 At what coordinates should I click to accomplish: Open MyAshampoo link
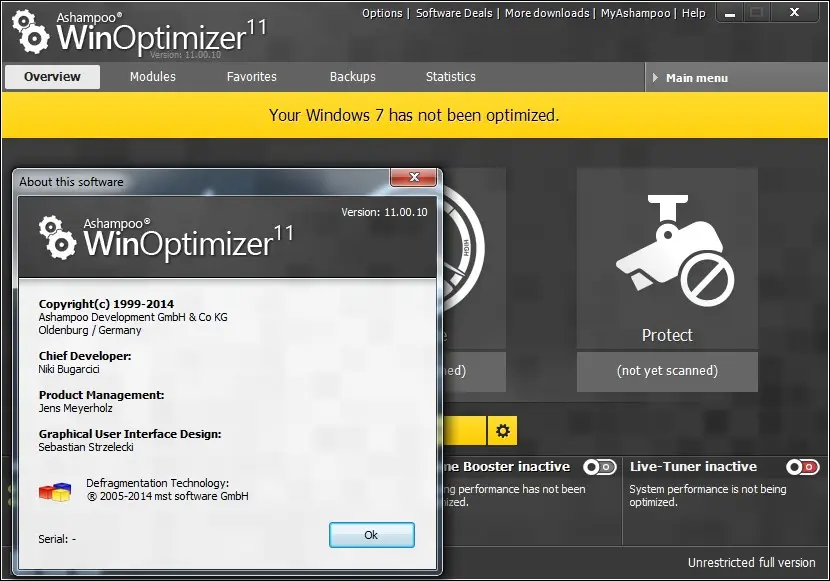point(635,13)
